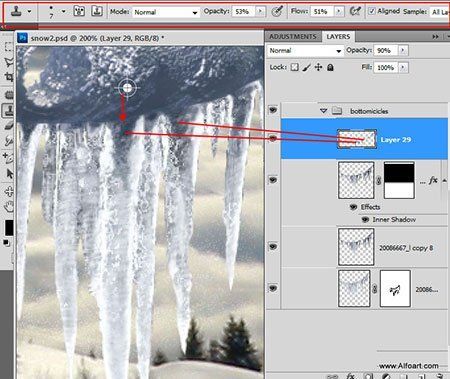Click the Layer 29 thumbnail
This screenshot has width=450, height=379.
tap(357, 139)
